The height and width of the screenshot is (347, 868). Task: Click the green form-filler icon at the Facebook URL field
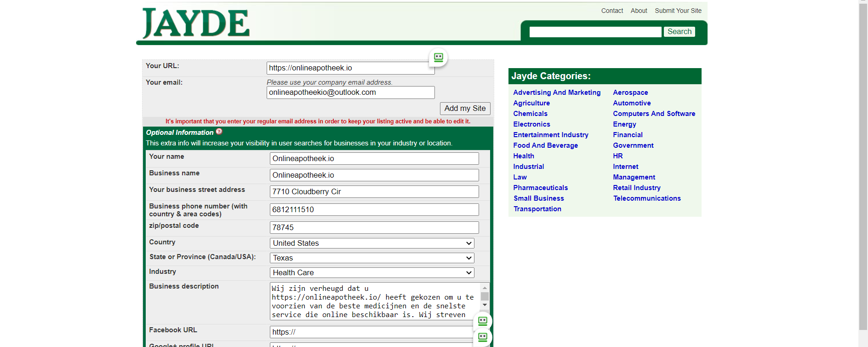(x=483, y=337)
